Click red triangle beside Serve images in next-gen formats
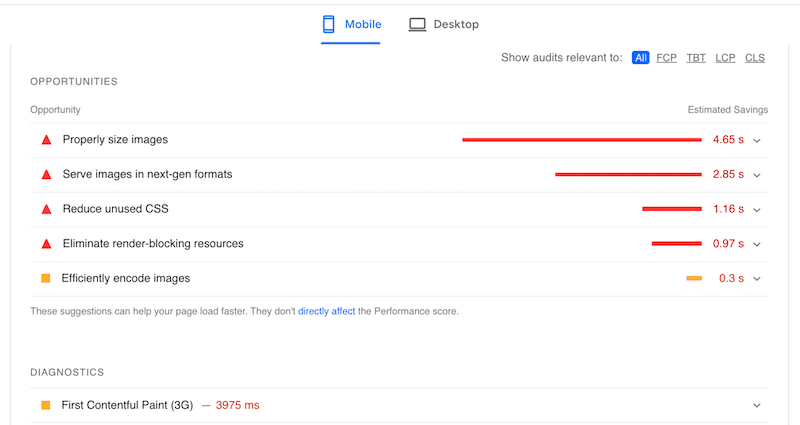The height and width of the screenshot is (425, 800). 46,174
